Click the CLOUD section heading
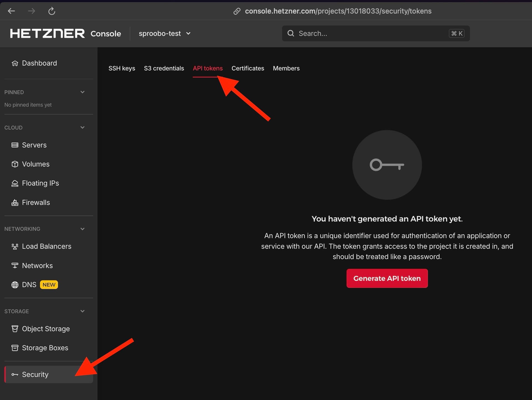The height and width of the screenshot is (400, 532). 13,128
